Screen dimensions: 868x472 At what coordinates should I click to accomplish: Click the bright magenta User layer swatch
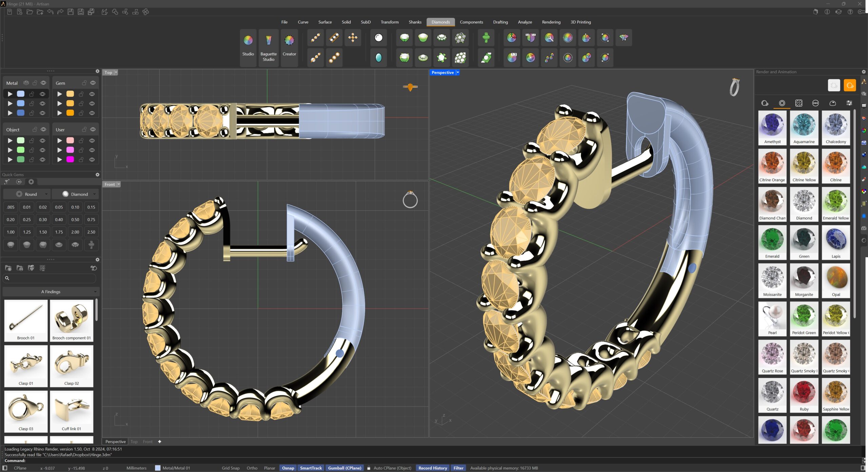(70, 159)
